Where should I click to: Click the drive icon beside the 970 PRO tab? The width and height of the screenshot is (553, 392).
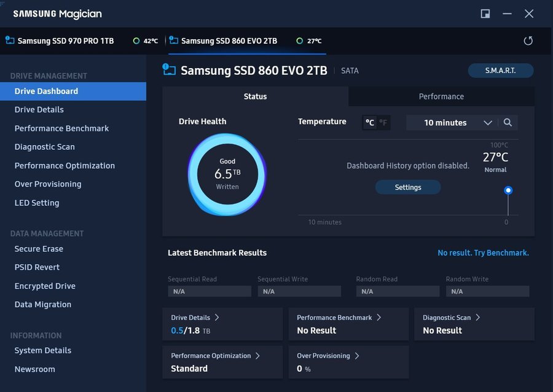(x=10, y=41)
